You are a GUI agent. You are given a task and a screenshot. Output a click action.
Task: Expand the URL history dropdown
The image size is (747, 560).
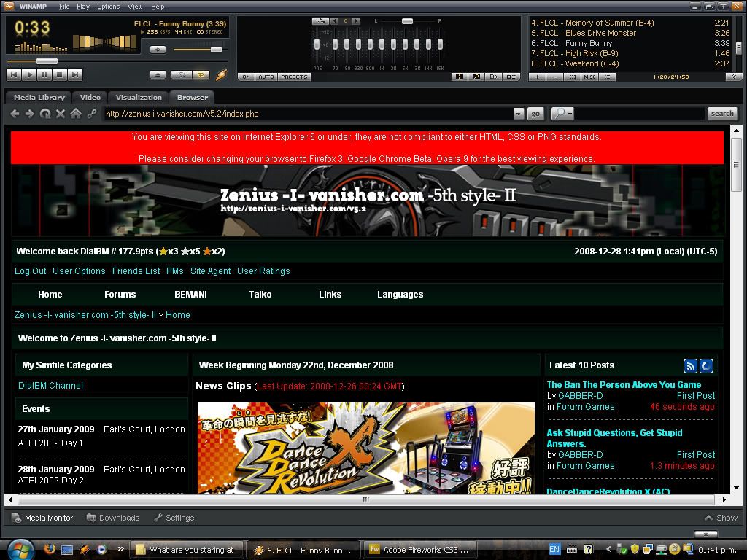click(x=519, y=114)
